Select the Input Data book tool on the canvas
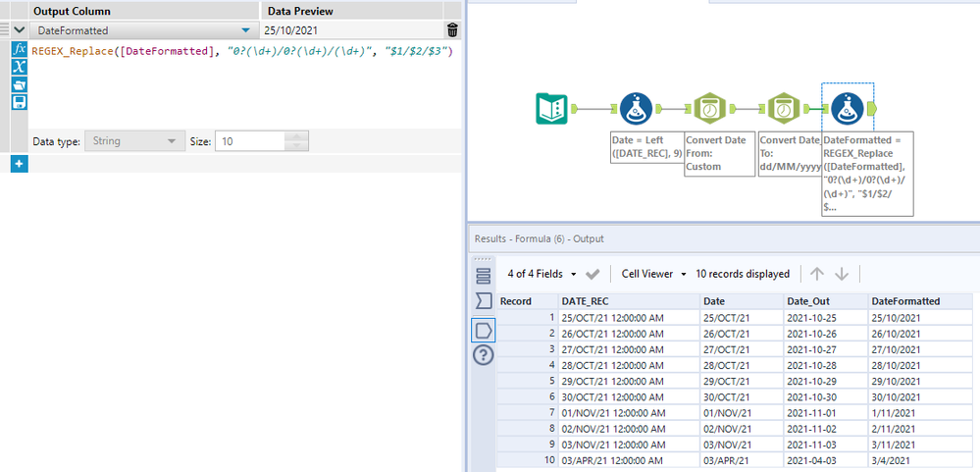The height and width of the screenshot is (472, 980). tap(551, 109)
